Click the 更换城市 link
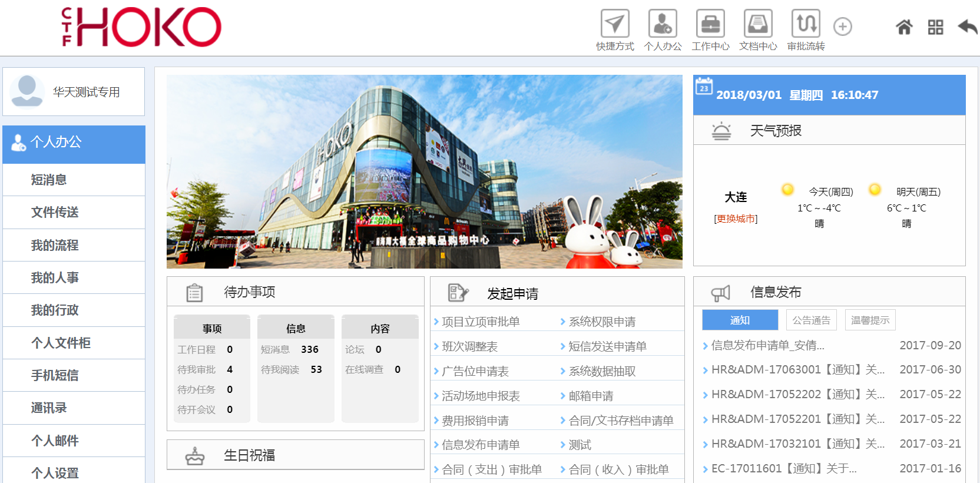The width and height of the screenshot is (980, 483). point(736,219)
